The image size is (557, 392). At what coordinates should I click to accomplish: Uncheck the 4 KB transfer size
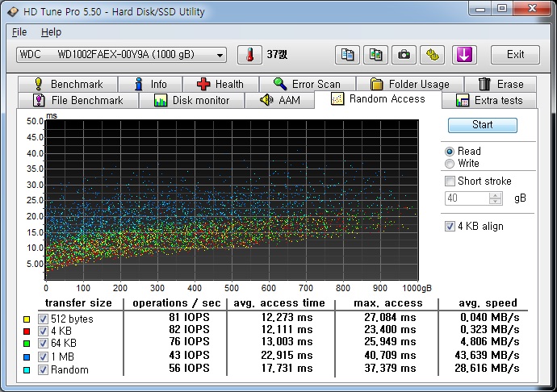pos(43,331)
